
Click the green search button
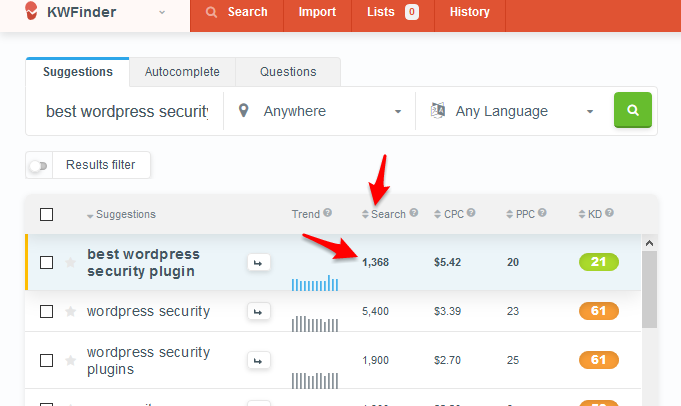(632, 110)
